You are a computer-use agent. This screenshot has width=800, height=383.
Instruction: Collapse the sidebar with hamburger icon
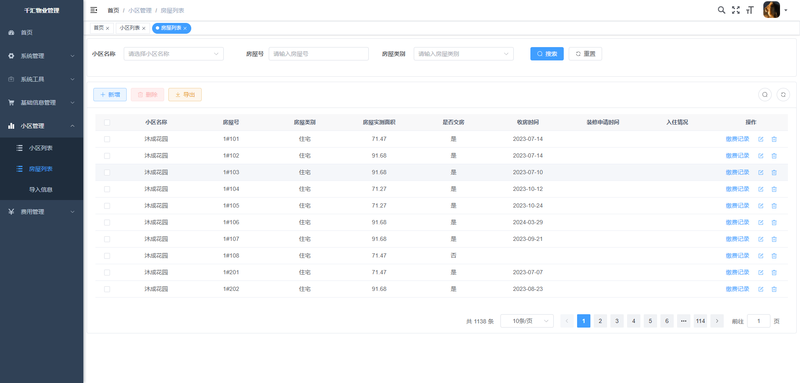coord(94,10)
